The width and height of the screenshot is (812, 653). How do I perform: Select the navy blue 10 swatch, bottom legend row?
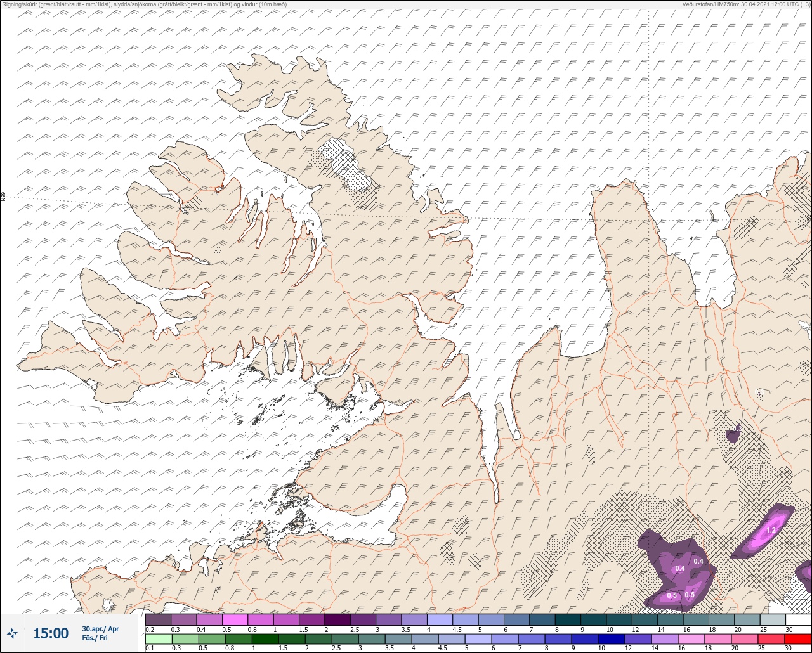tap(611, 639)
